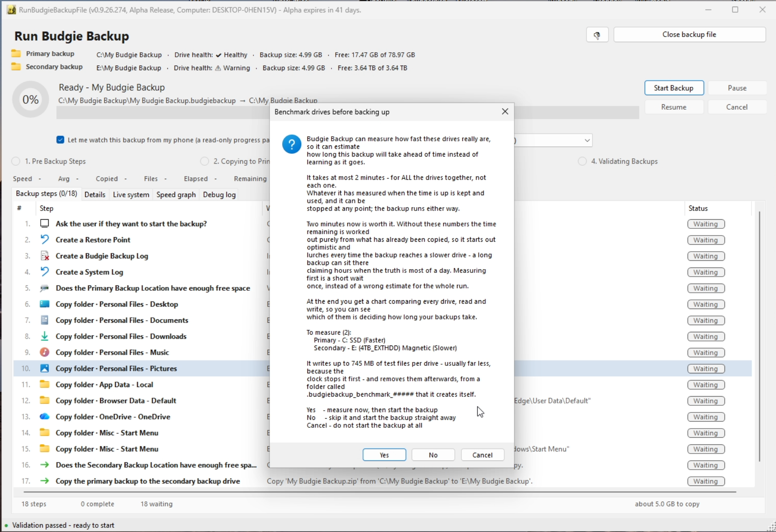Click the Resume button
Image resolution: width=776 pixels, height=532 pixels.
point(674,107)
